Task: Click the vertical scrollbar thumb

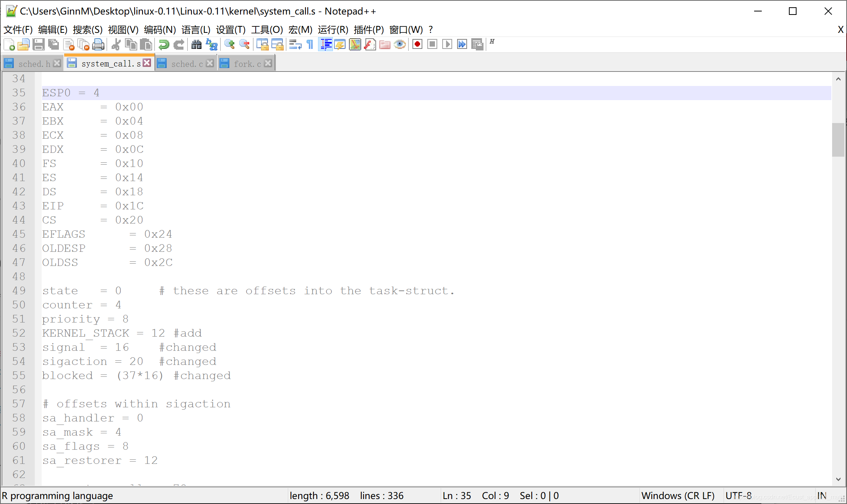Action: pos(838,139)
